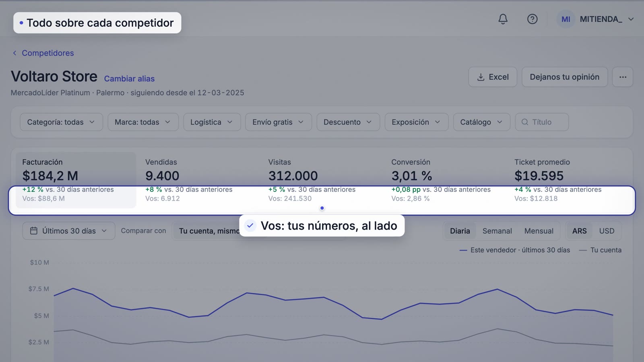This screenshot has width=644, height=362.
Task: Expand the MITIENDA_ account menu chevron
Action: (x=631, y=19)
